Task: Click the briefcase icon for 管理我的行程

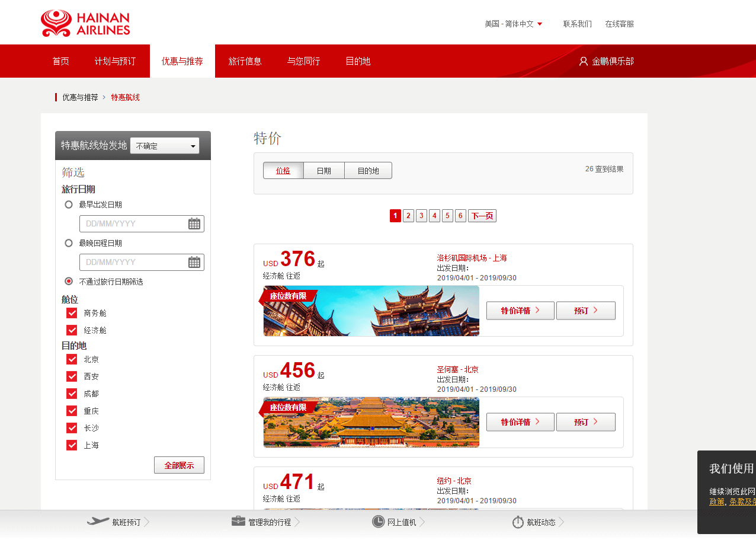Action: tap(238, 521)
